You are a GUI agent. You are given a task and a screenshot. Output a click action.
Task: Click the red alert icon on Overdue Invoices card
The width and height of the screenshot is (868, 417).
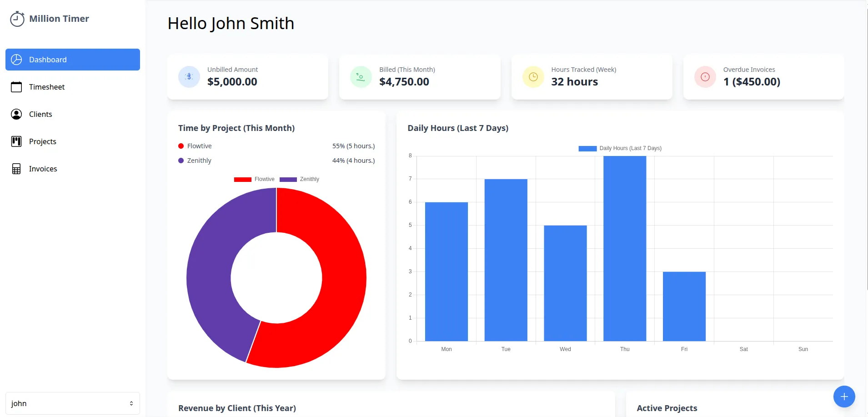pyautogui.click(x=705, y=76)
